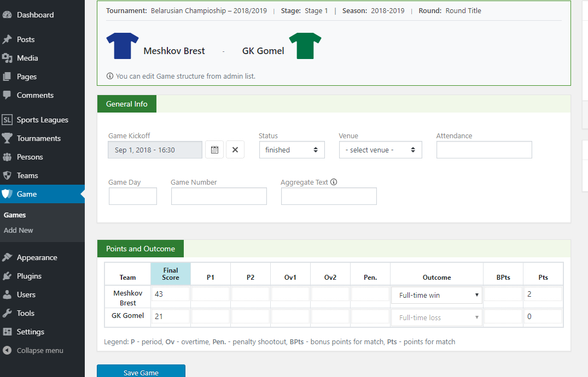Open the calendar date picker icon
Screen dimensions: 588x377
coord(214,150)
